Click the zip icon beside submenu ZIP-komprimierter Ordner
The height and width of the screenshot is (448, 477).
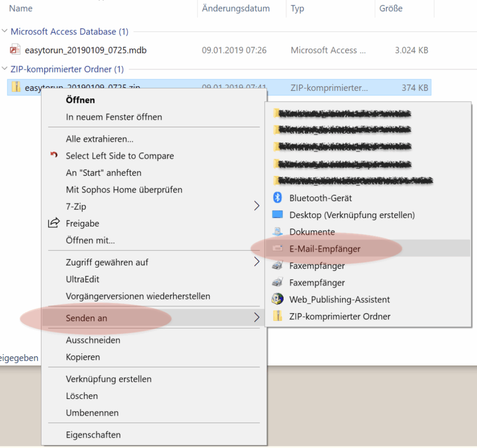[278, 316]
